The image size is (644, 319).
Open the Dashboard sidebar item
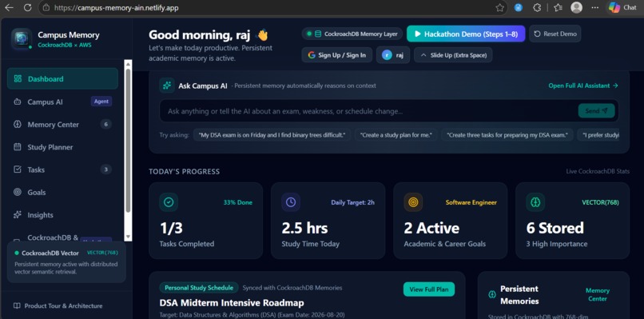[62, 78]
